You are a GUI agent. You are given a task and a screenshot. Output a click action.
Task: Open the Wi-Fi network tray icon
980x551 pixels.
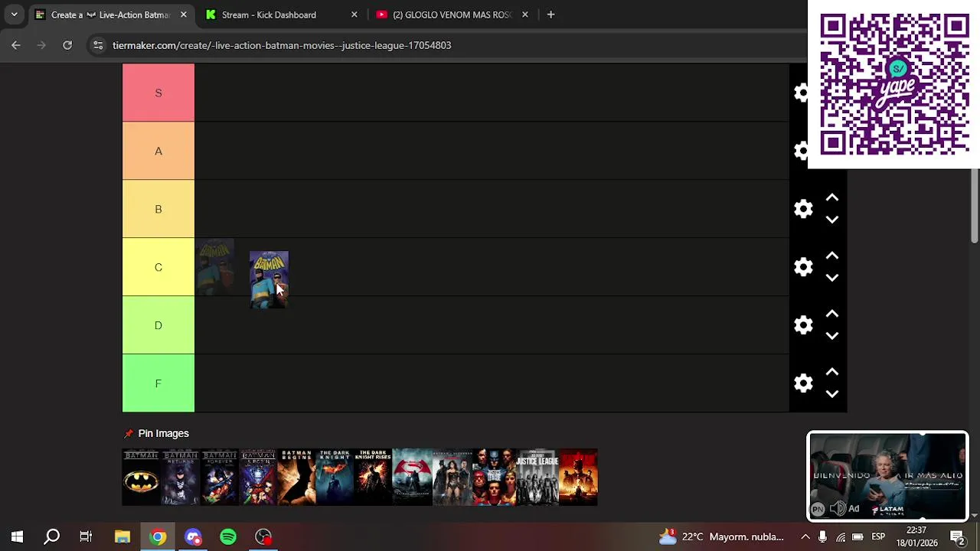(841, 536)
